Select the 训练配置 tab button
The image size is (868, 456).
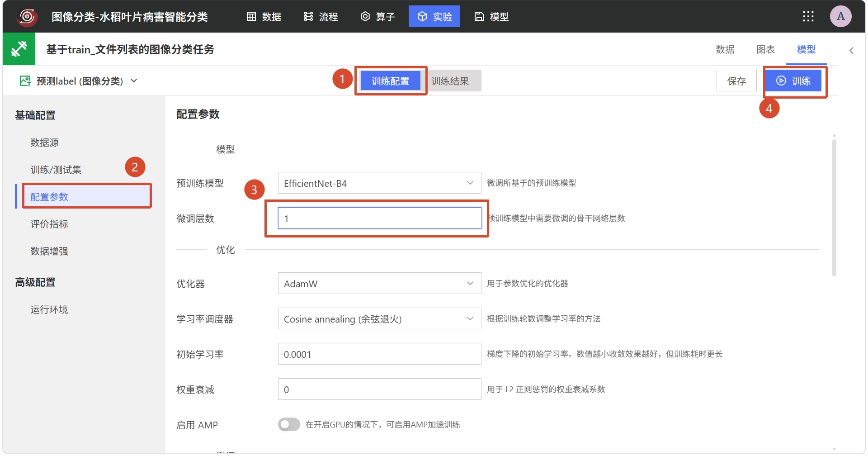[x=391, y=81]
